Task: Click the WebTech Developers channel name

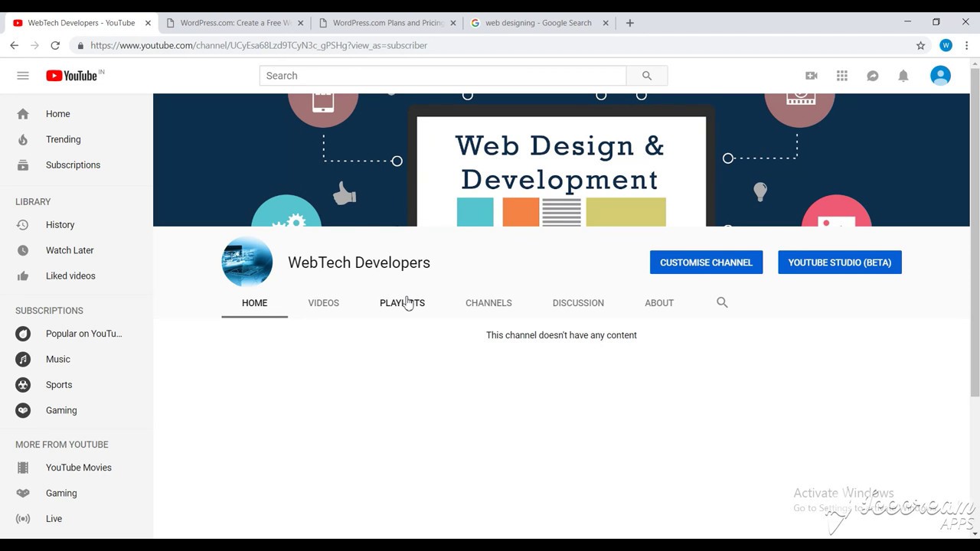Action: pos(359,262)
